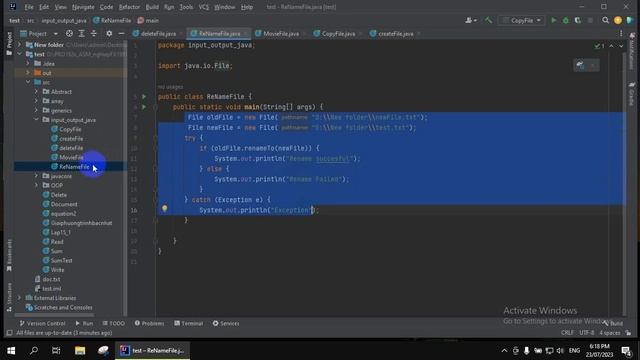The width and height of the screenshot is (640, 360).
Task: Run CopyFile with green play button
Action: tap(554, 20)
